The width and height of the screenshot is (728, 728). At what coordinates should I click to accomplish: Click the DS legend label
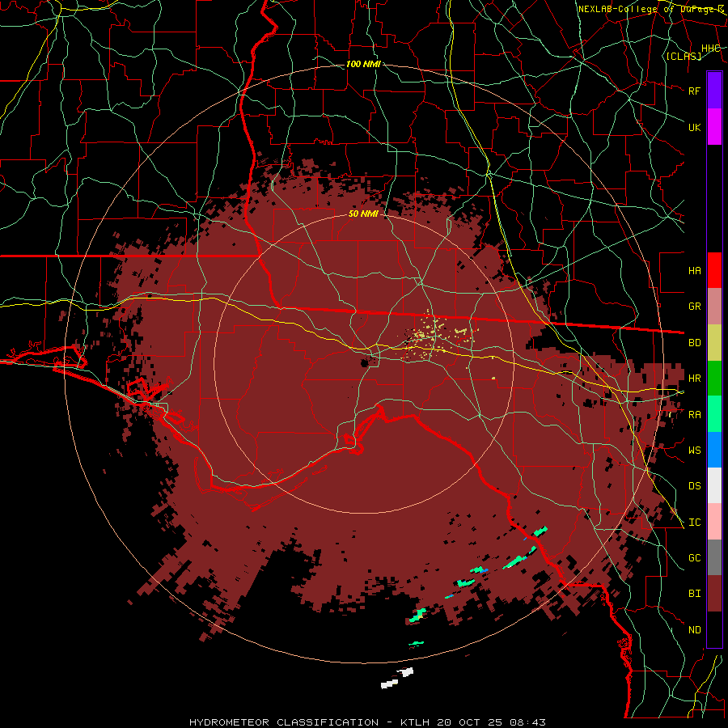coord(694,486)
